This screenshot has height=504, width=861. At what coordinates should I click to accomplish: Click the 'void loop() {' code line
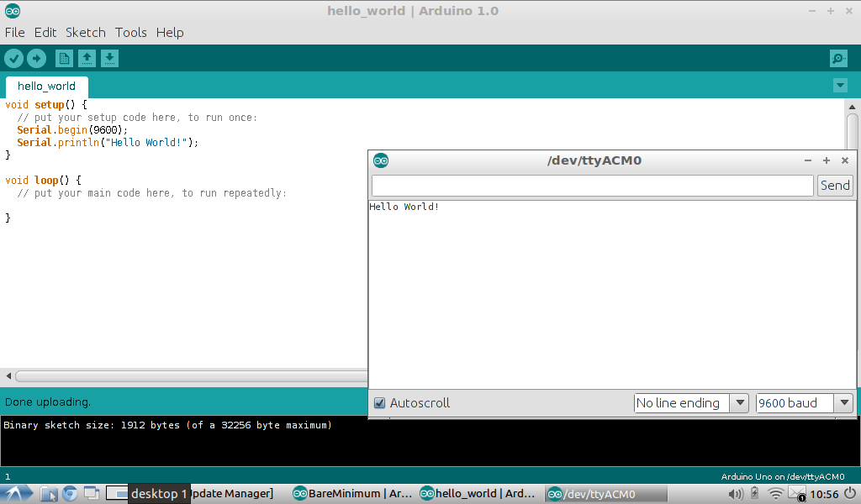pos(44,180)
